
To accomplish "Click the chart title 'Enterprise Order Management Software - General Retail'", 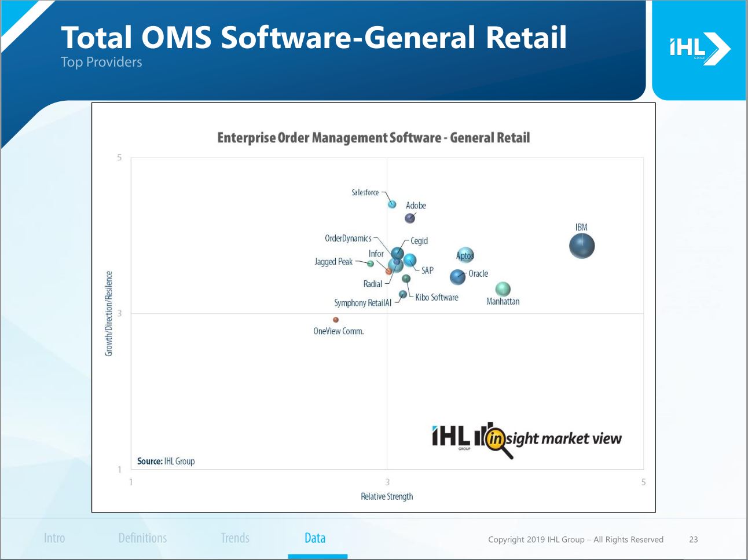I will point(373,138).
